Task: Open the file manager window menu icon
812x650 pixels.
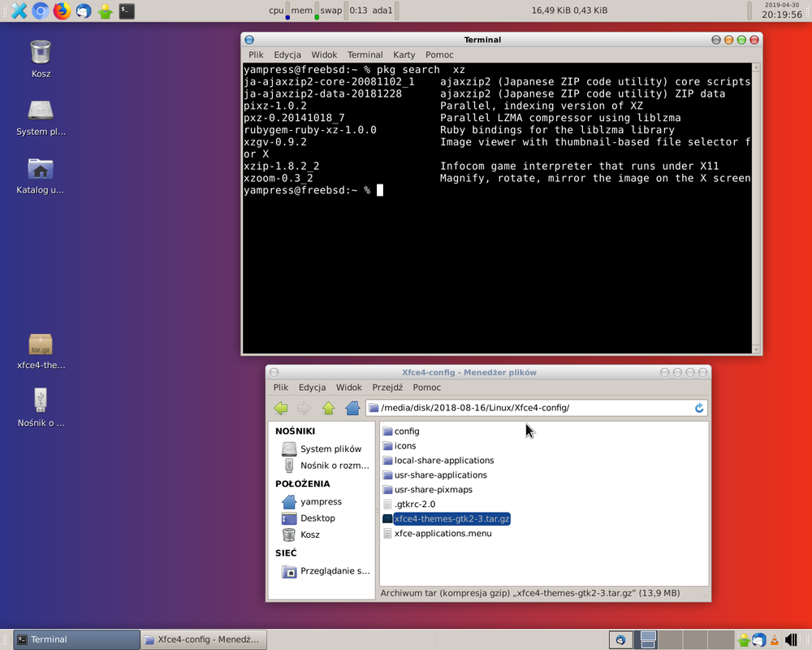Action: 274,372
